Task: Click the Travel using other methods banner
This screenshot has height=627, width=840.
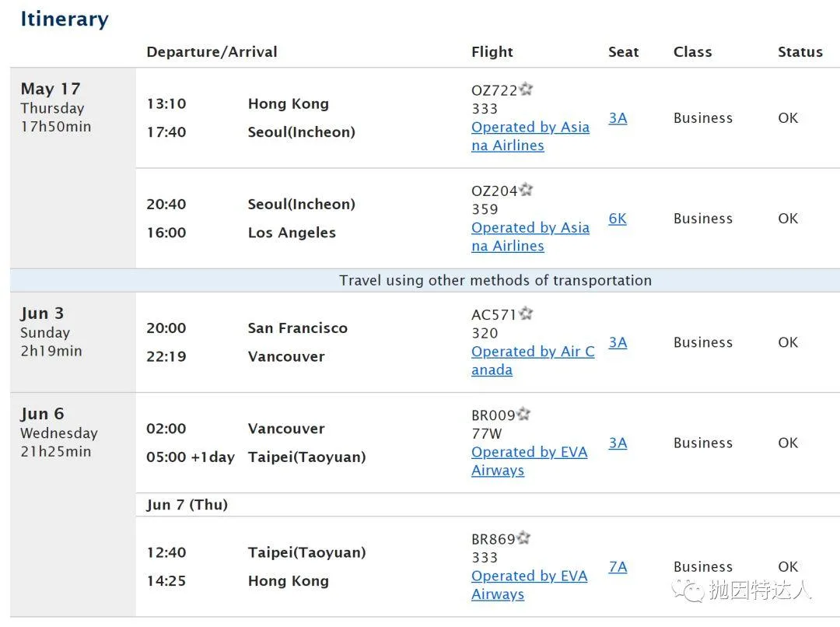Action: pyautogui.click(x=425, y=280)
